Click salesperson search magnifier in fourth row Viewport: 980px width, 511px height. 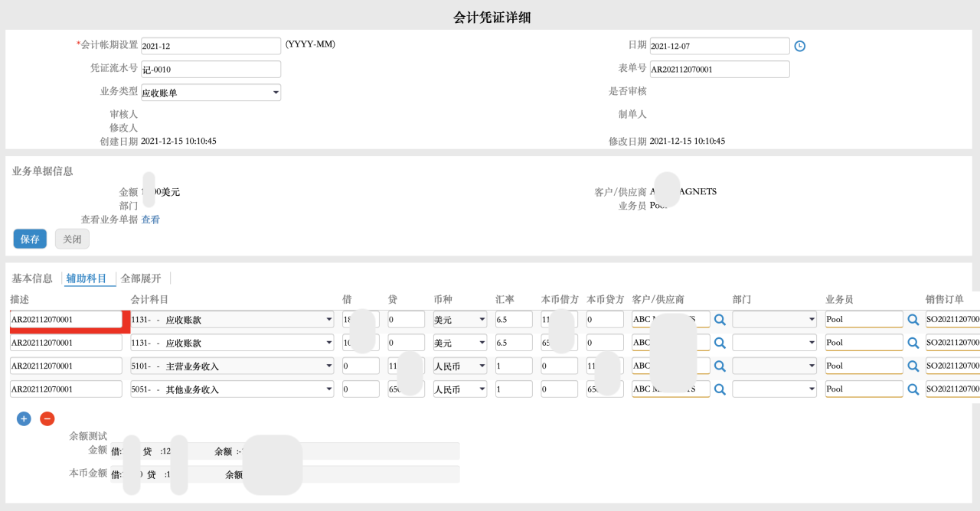(913, 389)
